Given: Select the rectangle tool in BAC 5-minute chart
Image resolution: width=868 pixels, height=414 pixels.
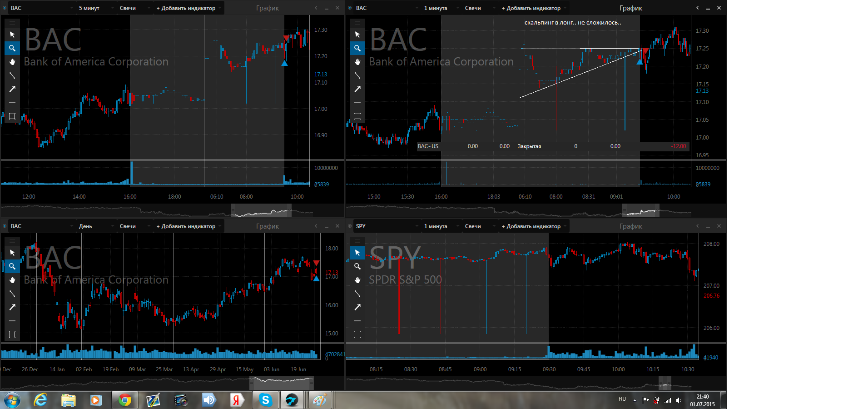Looking at the screenshot, I should (x=12, y=116).
